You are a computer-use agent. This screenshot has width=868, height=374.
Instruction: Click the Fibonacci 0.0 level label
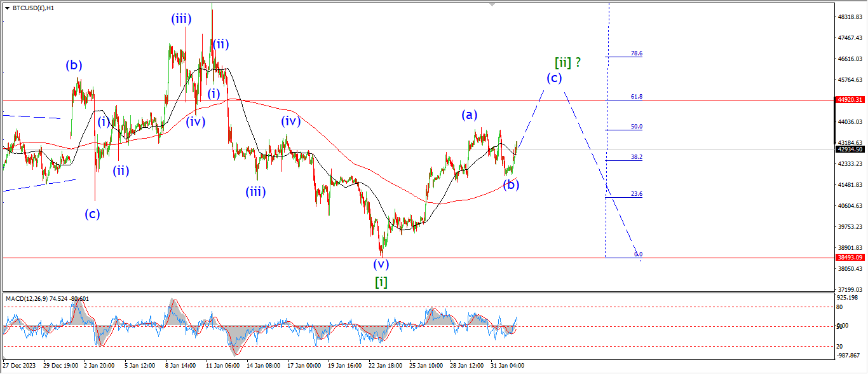(638, 254)
